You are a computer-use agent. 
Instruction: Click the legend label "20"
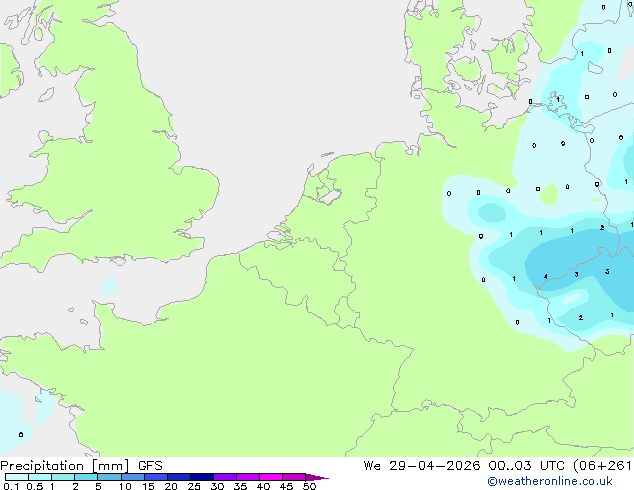click(171, 486)
